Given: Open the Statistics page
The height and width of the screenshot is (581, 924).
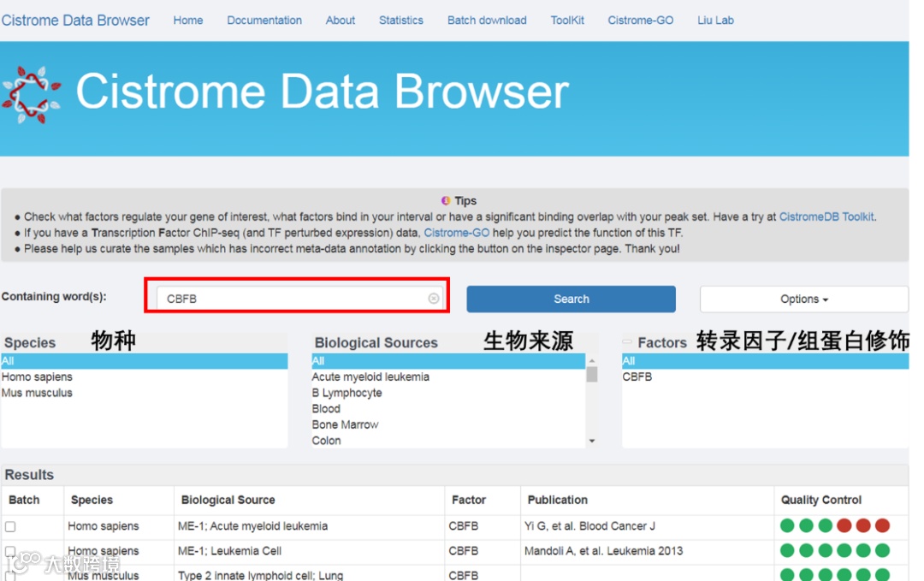Looking at the screenshot, I should [400, 20].
